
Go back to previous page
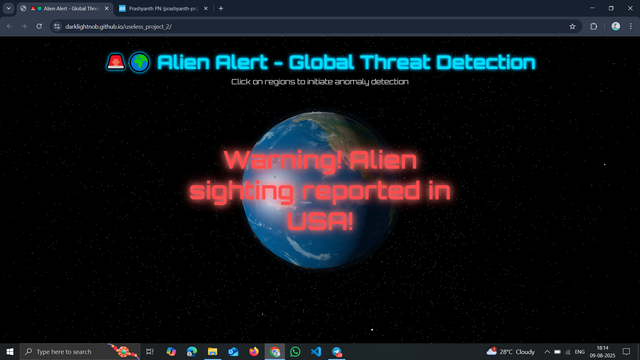click(9, 27)
